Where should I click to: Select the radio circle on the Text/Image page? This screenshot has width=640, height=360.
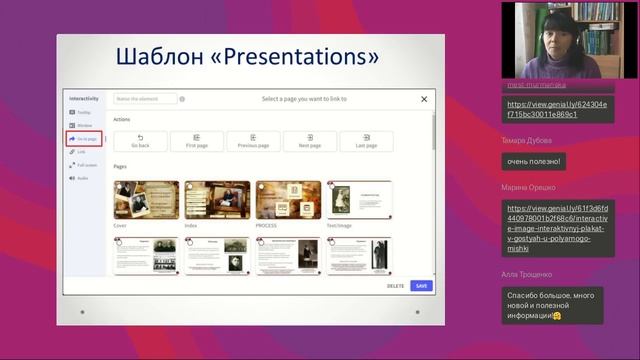click(332, 187)
